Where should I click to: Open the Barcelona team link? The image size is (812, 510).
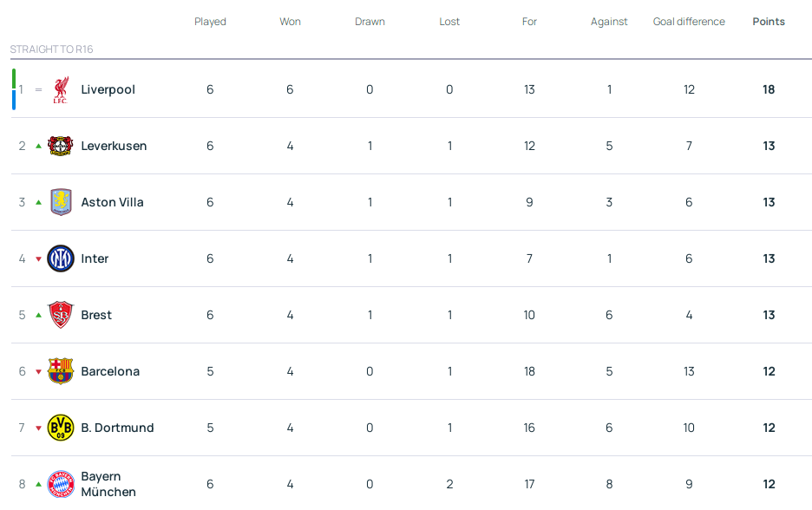[110, 371]
